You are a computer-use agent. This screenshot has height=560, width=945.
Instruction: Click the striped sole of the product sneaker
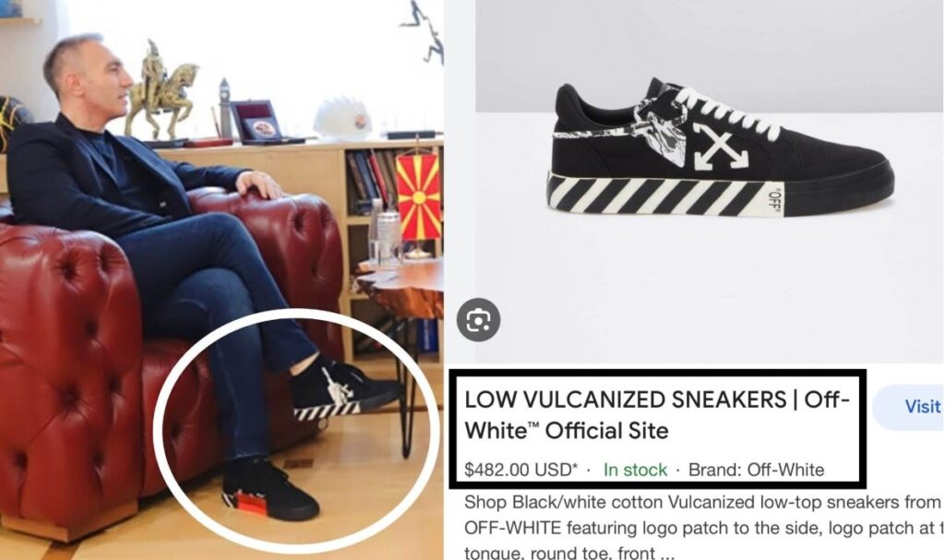[663, 194]
